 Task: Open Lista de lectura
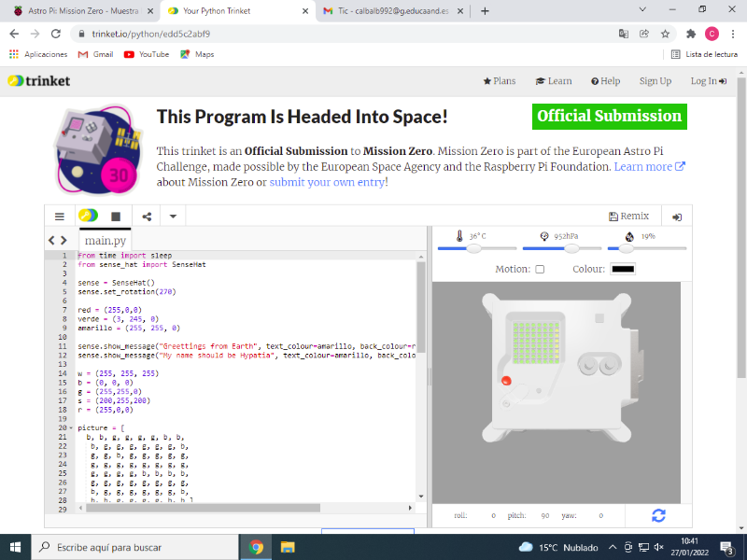704,54
